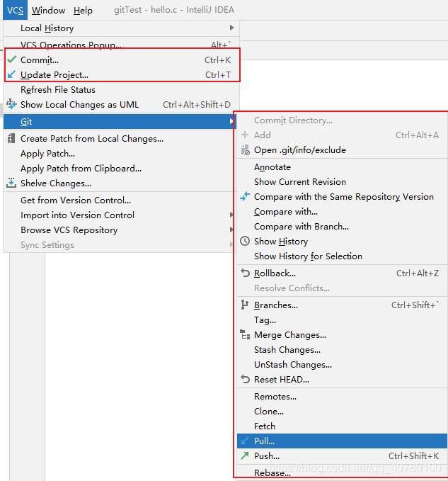Click the Show Local Changes as UML icon

coord(11,104)
